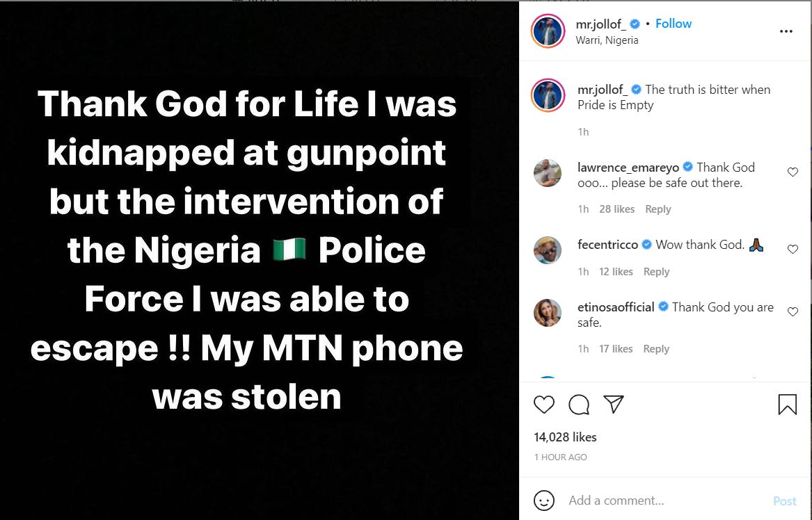Open the Warri, Nigeria location link
Viewport: 812px width, 520px height.
click(607, 40)
